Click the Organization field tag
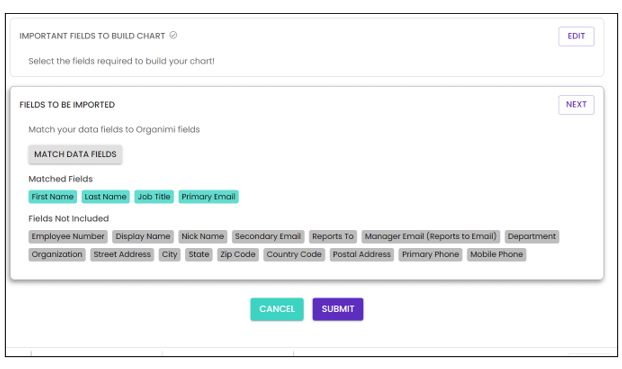622x369 pixels. 57,254
